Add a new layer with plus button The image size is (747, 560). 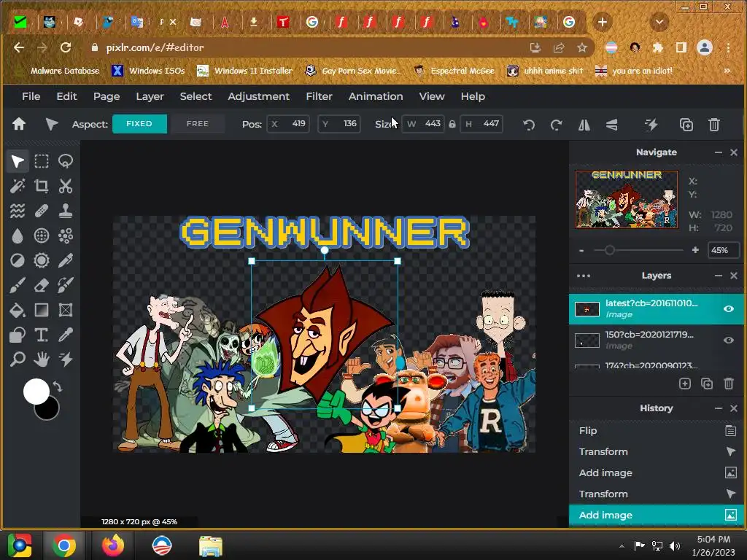(684, 384)
